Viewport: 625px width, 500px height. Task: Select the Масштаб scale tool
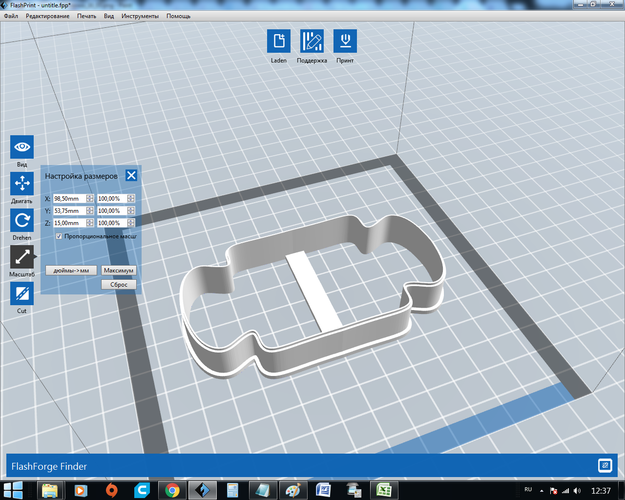click(22, 257)
